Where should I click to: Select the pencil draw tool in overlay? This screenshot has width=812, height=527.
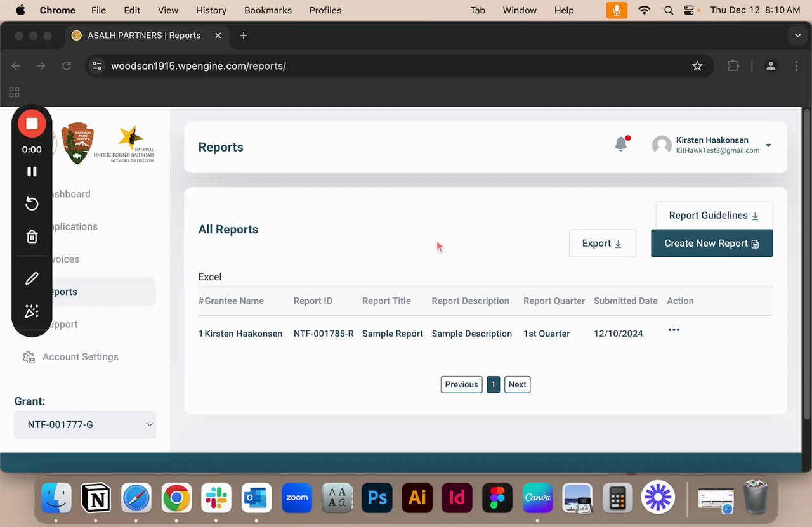point(32,278)
